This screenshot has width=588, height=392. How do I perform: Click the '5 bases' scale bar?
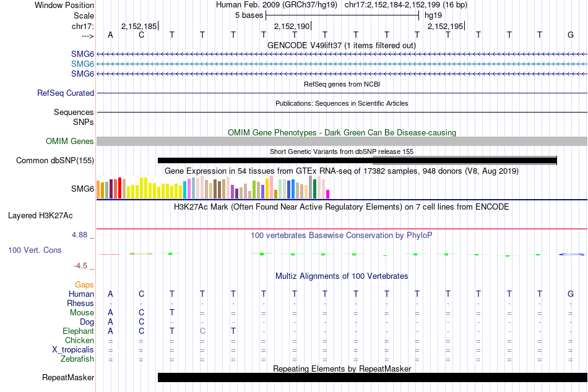coord(342,15)
